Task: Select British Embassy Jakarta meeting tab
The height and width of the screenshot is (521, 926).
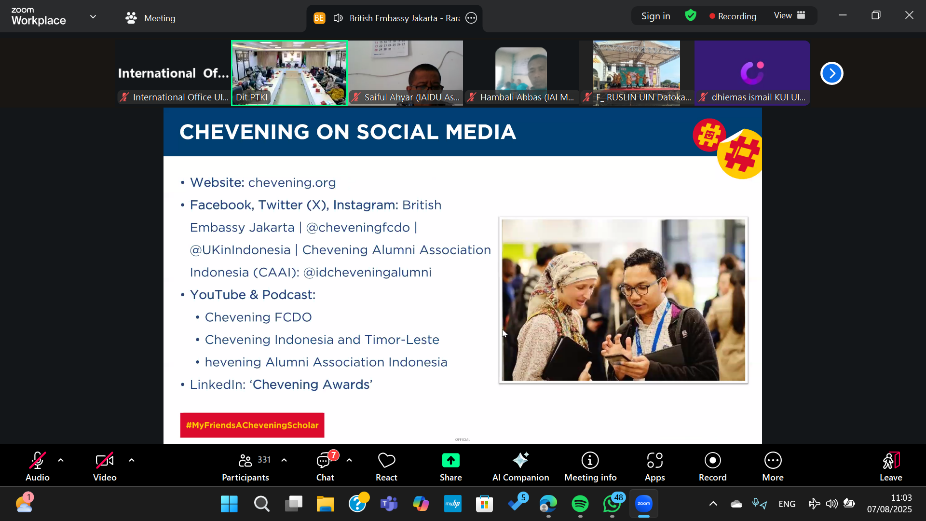Action: (x=394, y=18)
